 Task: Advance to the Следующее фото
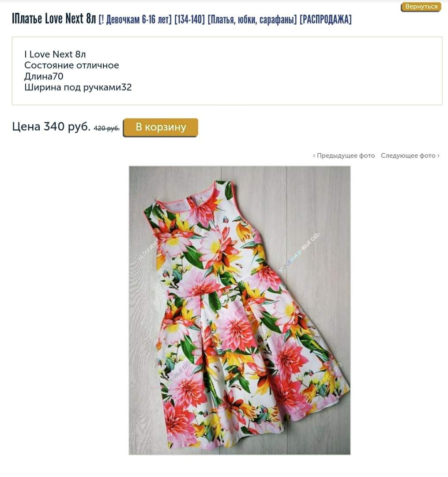[408, 156]
